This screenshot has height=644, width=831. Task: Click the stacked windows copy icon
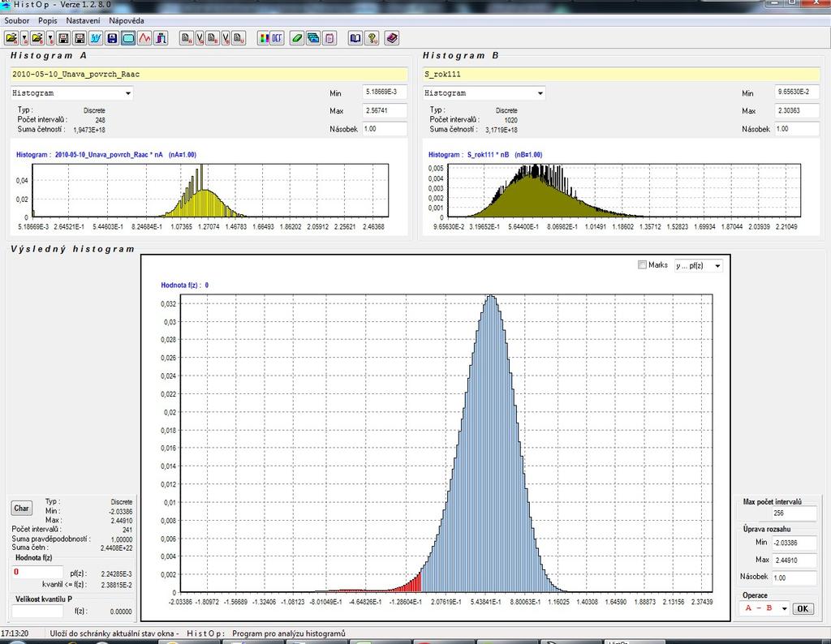[313, 38]
